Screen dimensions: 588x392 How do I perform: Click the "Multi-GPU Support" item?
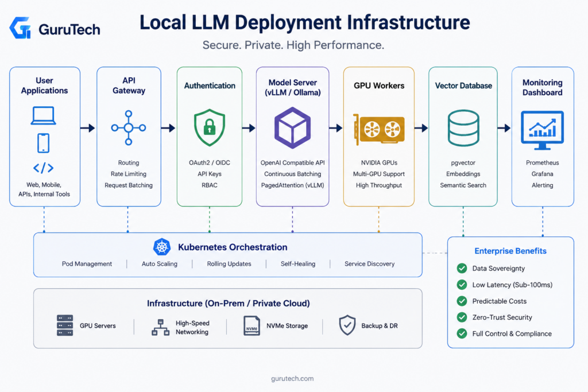tap(379, 174)
